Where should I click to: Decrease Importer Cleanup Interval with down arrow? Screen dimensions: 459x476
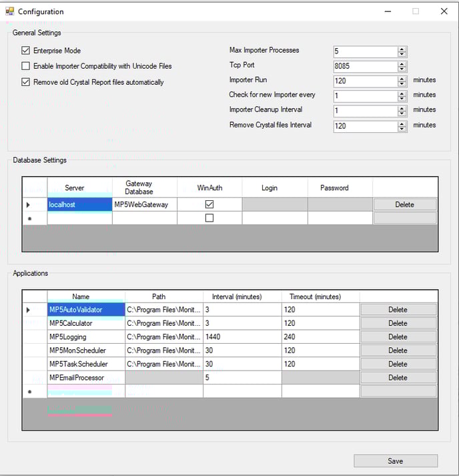402,113
